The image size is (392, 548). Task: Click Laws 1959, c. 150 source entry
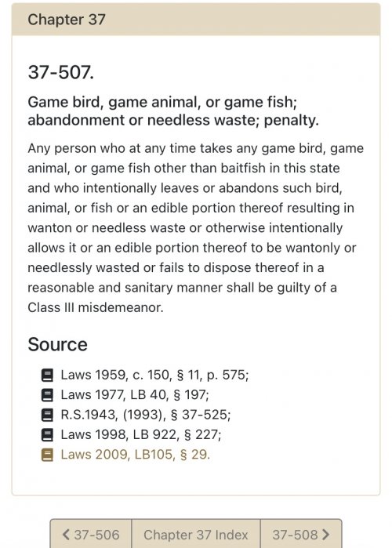point(154,375)
